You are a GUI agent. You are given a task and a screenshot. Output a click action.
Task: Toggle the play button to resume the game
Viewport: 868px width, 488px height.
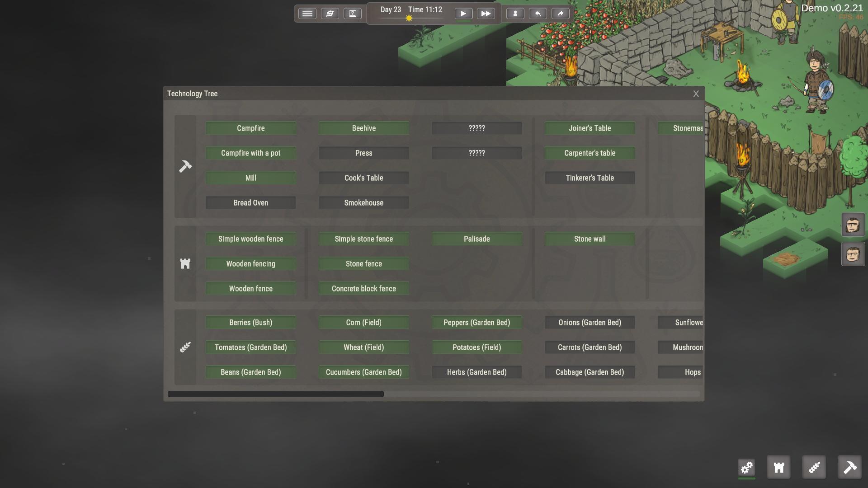(x=463, y=14)
